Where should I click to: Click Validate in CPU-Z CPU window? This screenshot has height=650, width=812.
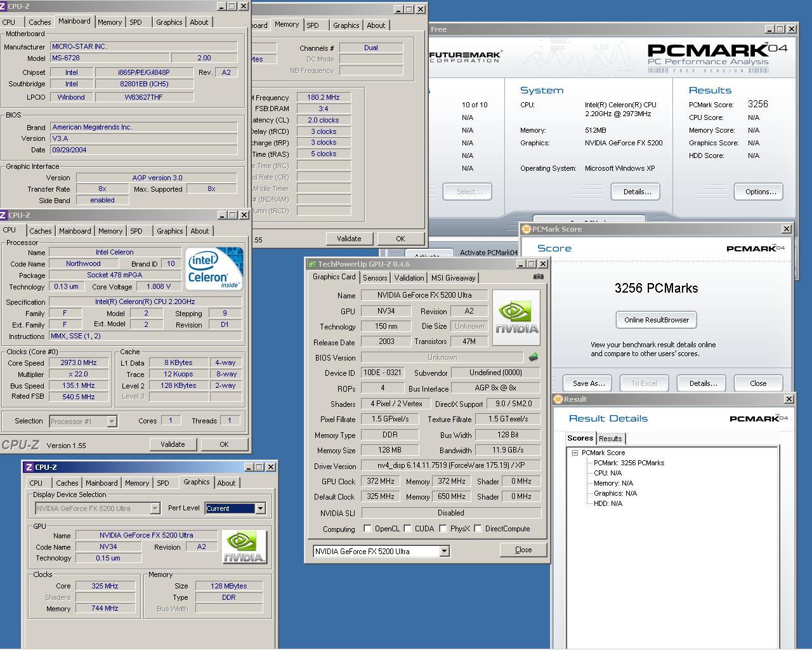click(x=173, y=444)
